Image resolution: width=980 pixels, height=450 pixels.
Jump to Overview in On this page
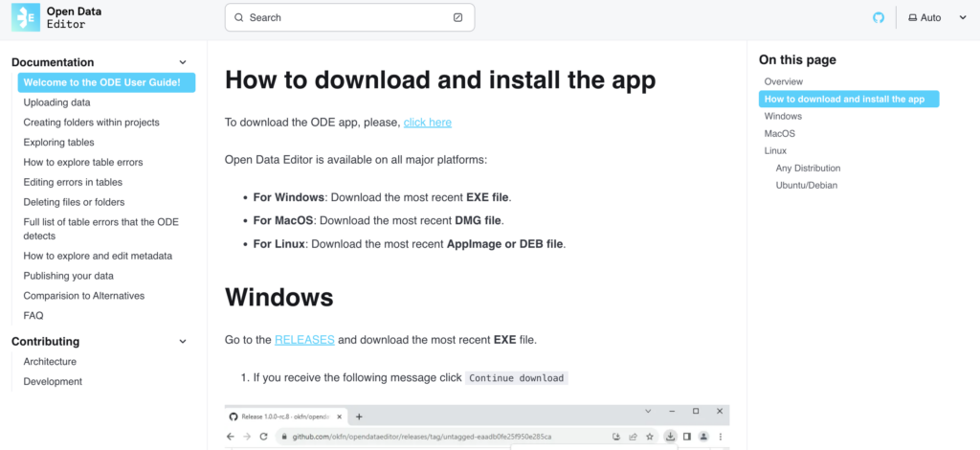(784, 82)
